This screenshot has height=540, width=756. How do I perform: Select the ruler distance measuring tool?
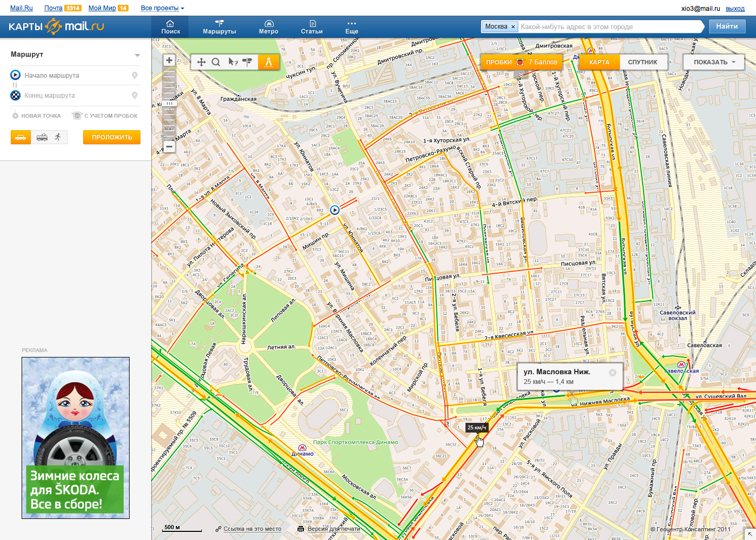[268, 62]
